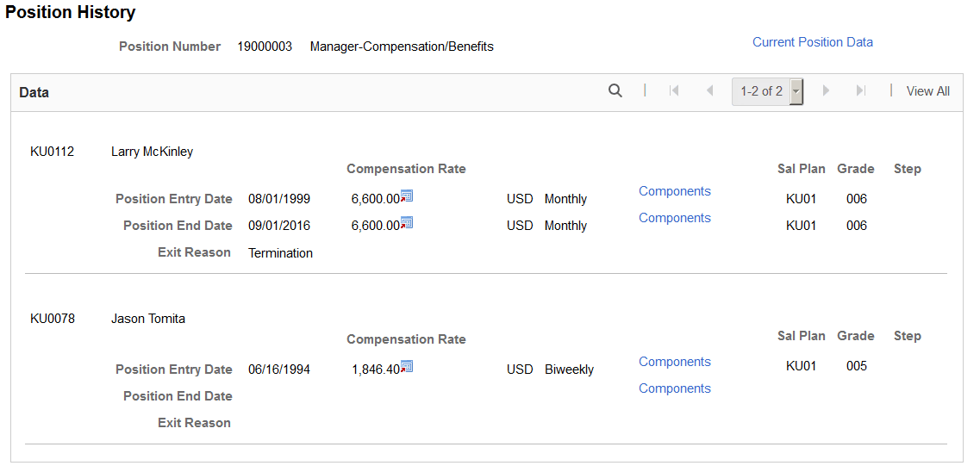Click employee ID KU0078

(52, 319)
